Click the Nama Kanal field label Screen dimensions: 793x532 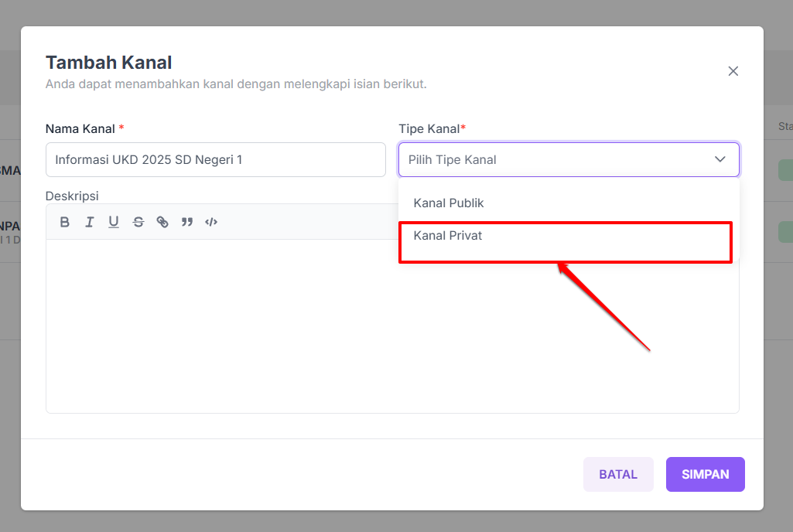80,128
